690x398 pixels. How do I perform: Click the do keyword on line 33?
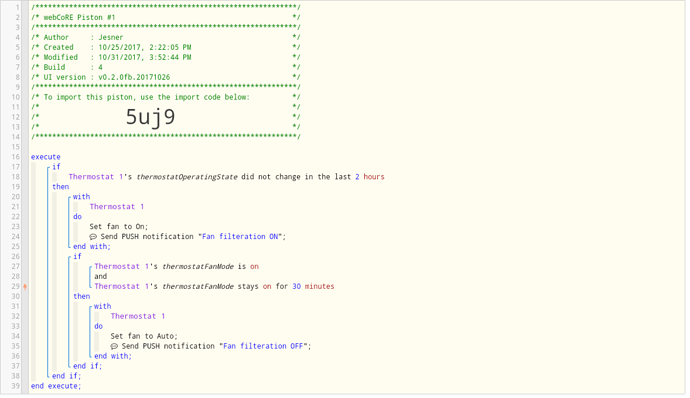tap(99, 327)
